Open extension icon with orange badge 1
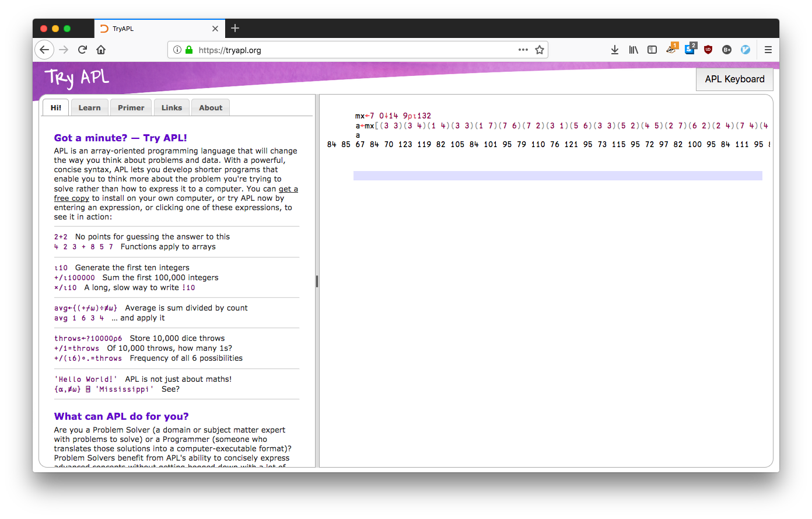 [671, 49]
